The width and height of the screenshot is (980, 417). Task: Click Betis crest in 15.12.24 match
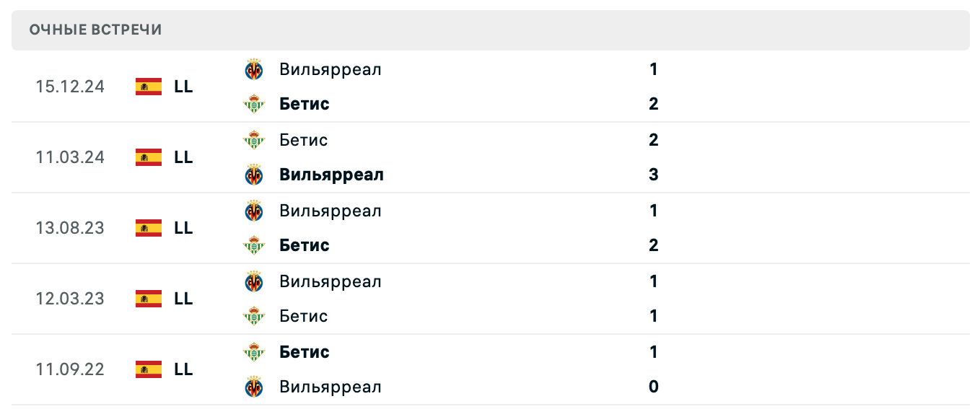[x=254, y=104]
